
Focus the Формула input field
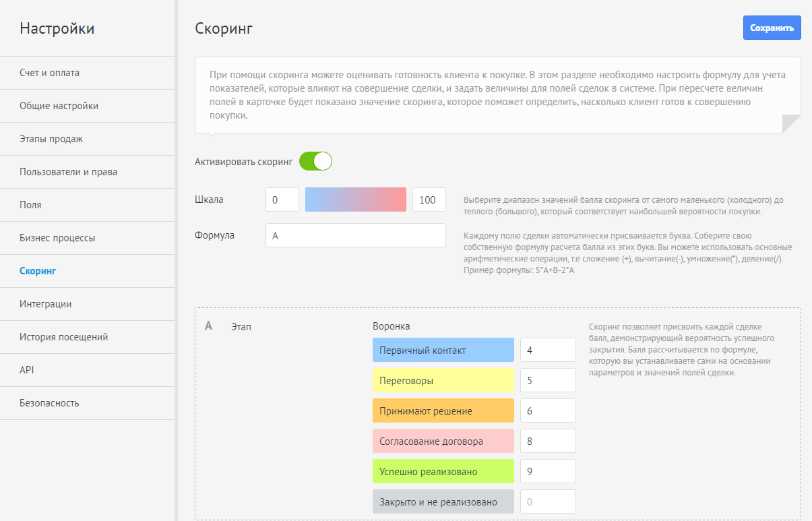(356, 236)
